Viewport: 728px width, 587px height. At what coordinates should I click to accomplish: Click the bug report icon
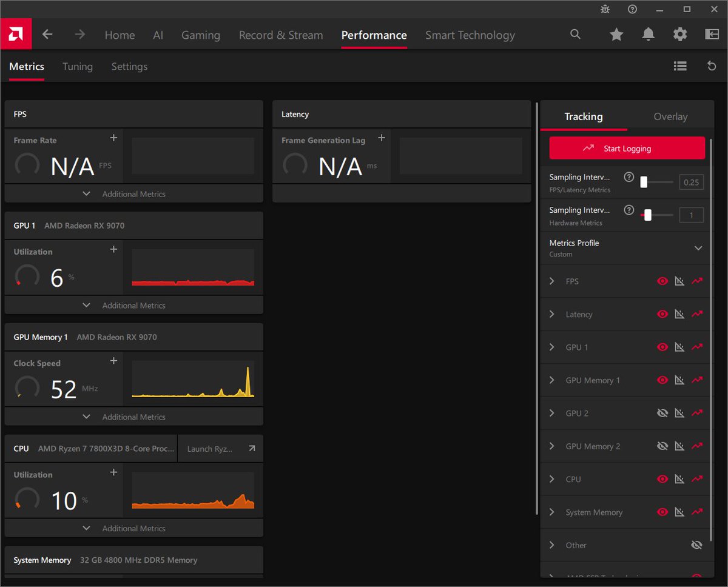[x=605, y=9]
